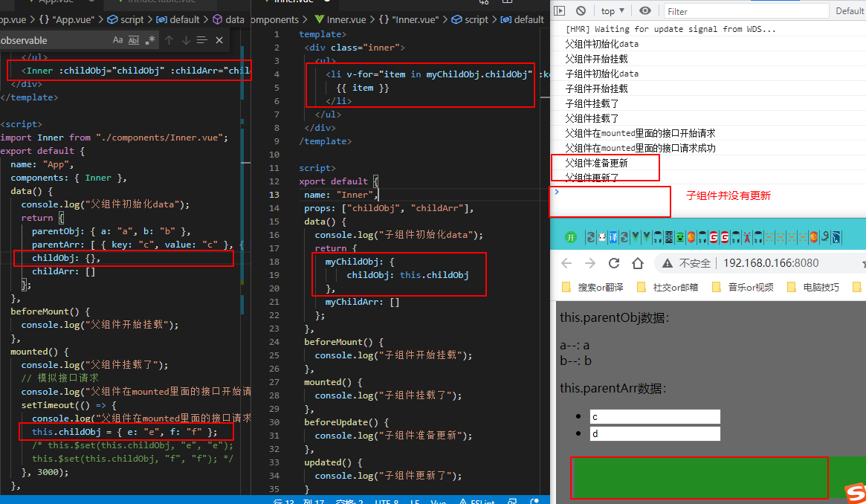Open 'data' breadcrumb in App.vue editor
This screenshot has width=866, height=504.
pos(228,20)
